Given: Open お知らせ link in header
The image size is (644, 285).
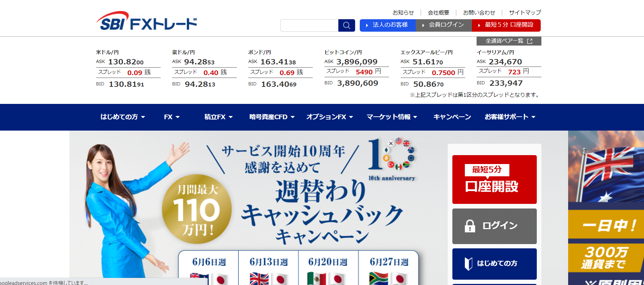Looking at the screenshot, I should [403, 12].
